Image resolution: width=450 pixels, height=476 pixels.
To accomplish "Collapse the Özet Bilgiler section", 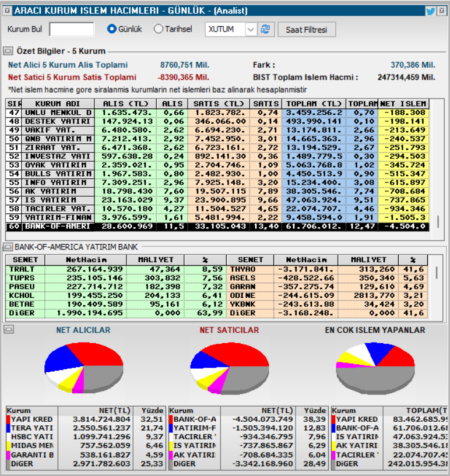I will coord(8,51).
